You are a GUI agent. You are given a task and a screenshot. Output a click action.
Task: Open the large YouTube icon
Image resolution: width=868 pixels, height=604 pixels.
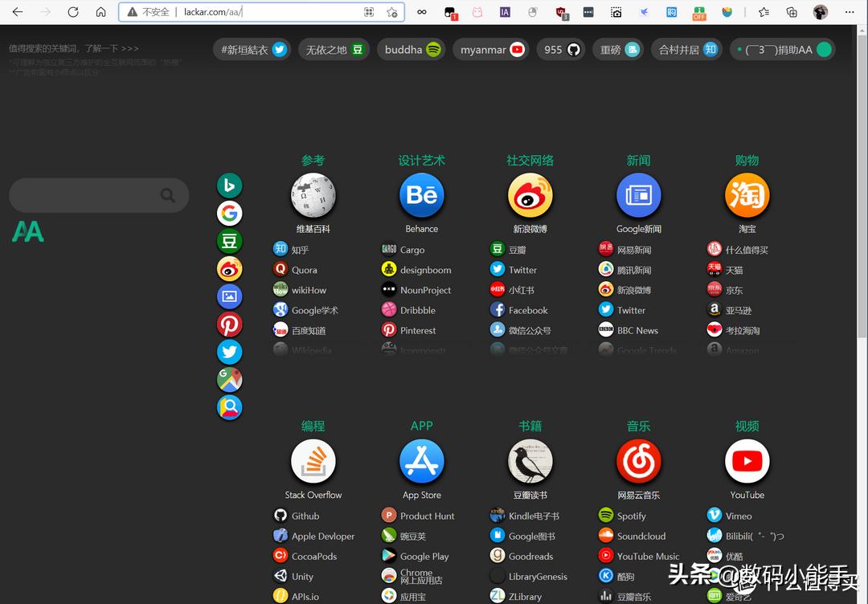[x=747, y=461]
